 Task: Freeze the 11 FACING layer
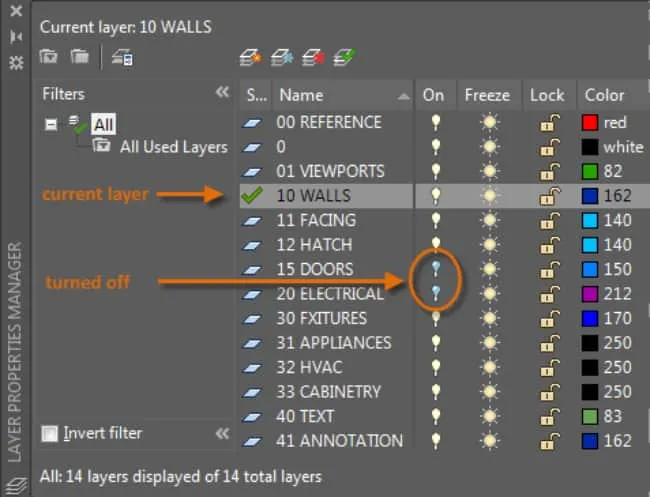tap(490, 220)
